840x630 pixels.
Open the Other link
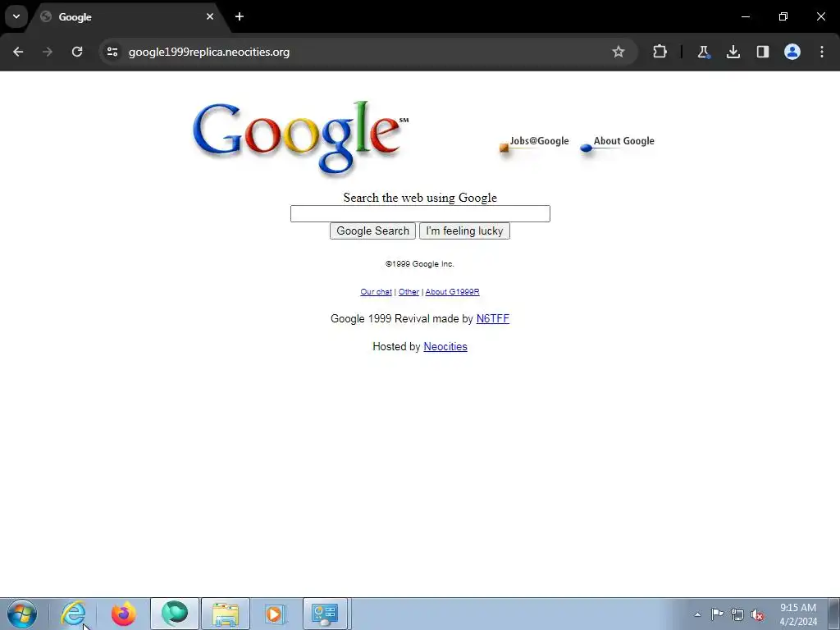(x=409, y=292)
